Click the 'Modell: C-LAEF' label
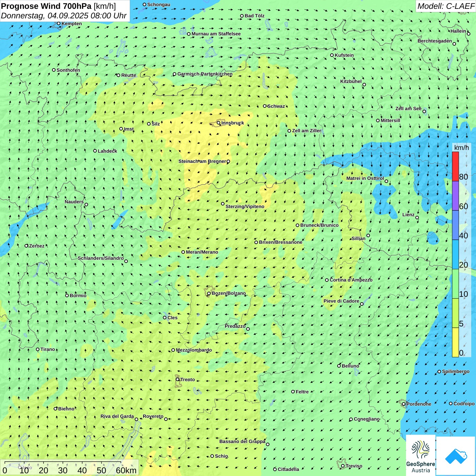The image size is (476, 476). [445, 6]
